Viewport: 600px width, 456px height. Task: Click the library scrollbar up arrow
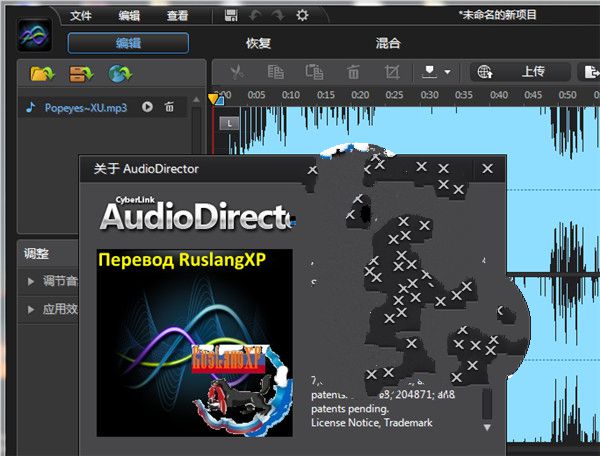point(196,100)
